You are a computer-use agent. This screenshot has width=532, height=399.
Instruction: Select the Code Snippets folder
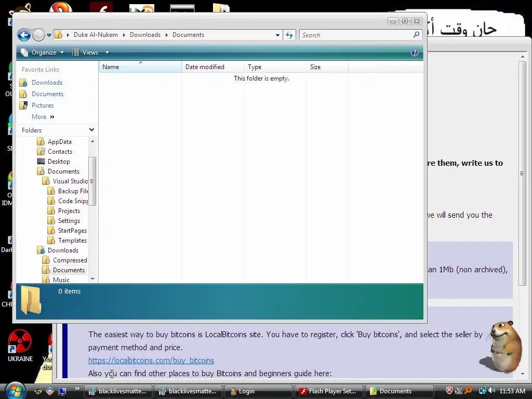click(x=73, y=201)
